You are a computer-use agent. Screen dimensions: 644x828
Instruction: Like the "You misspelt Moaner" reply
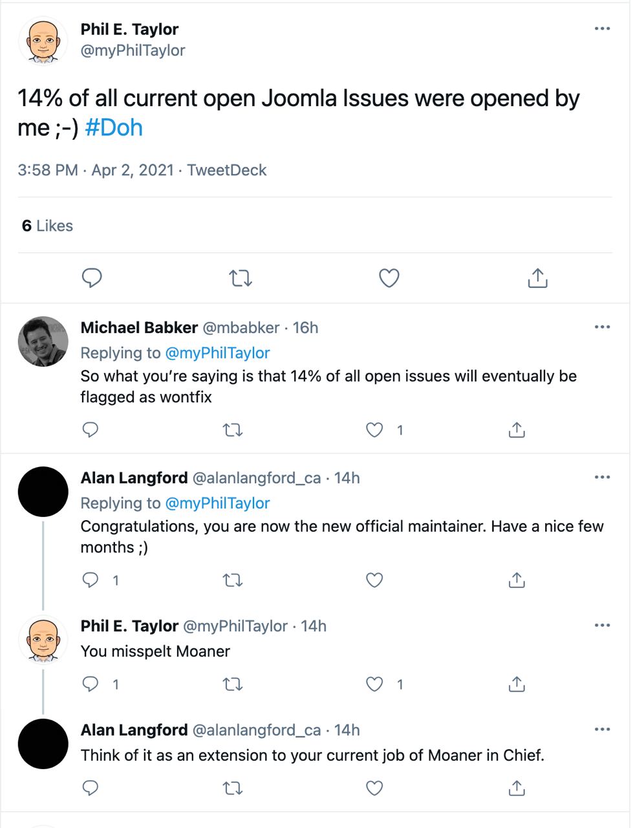pyautogui.click(x=375, y=684)
